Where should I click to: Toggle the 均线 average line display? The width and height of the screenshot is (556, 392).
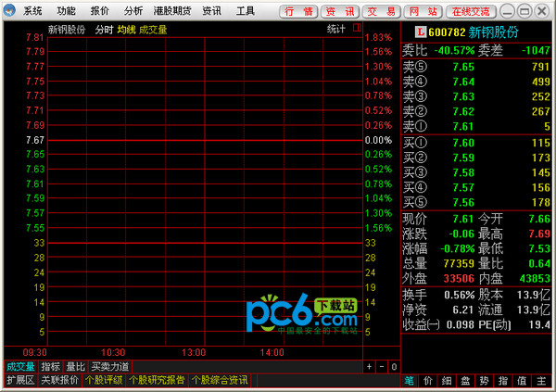click(x=126, y=29)
